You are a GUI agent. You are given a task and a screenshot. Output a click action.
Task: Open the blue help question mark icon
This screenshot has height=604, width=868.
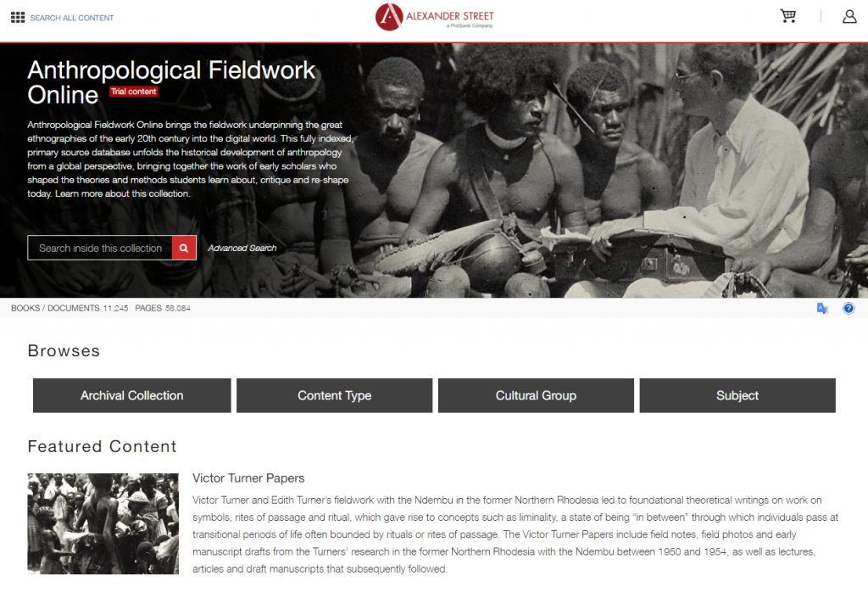coord(848,308)
